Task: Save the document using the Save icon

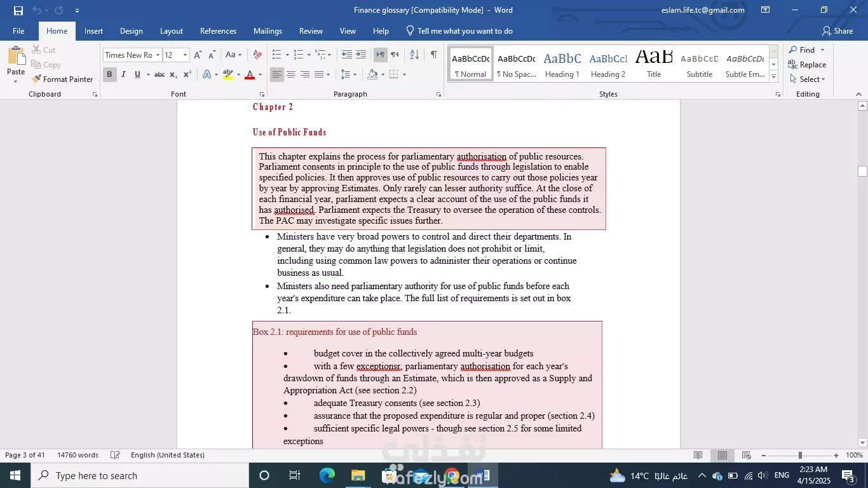Action: (x=18, y=10)
